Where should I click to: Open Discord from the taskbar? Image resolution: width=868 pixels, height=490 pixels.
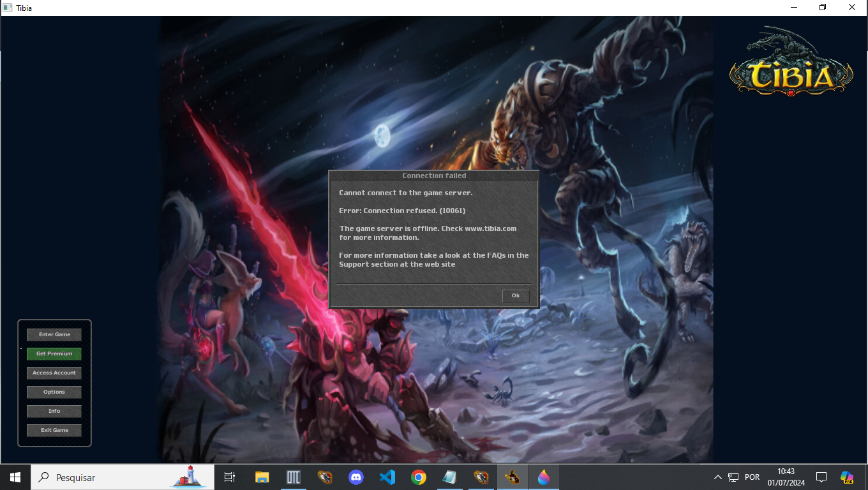tap(355, 477)
